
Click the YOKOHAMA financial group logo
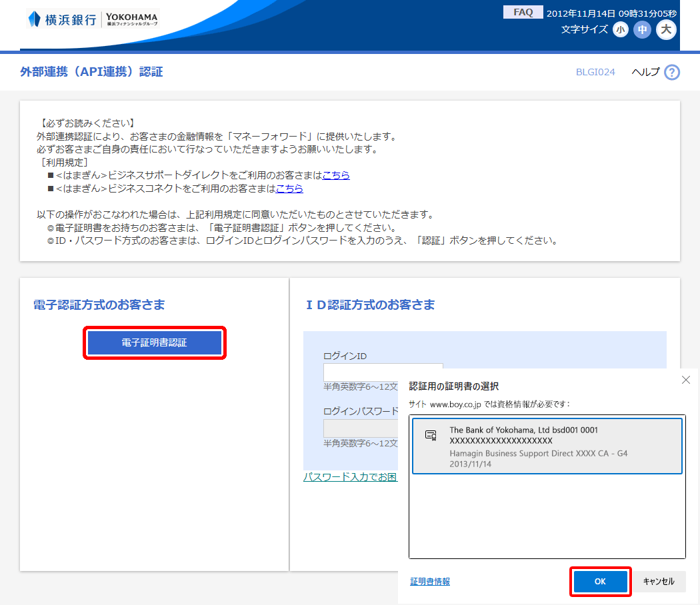pyautogui.click(x=132, y=19)
